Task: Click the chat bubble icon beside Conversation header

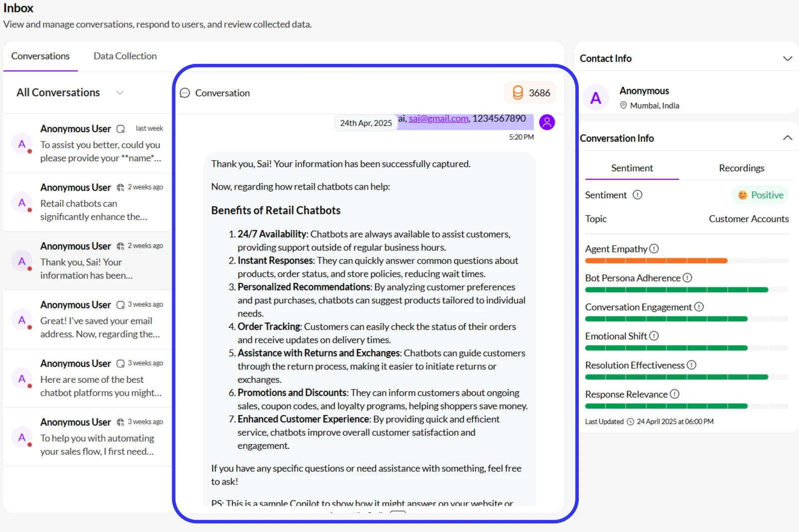Action: click(x=185, y=93)
